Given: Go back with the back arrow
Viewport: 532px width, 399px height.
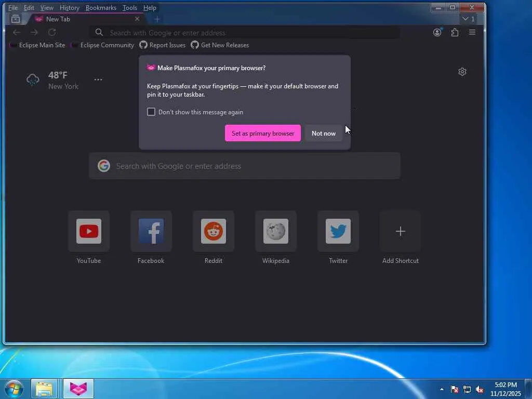Looking at the screenshot, I should [x=17, y=33].
